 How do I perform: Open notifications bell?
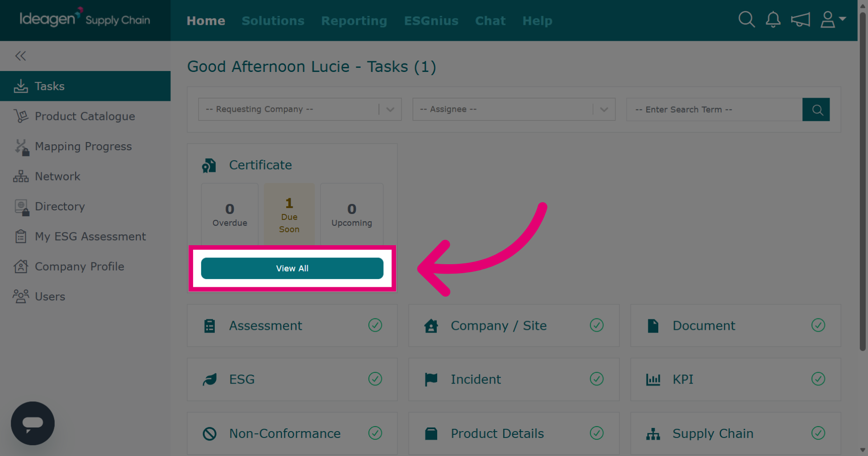point(773,19)
